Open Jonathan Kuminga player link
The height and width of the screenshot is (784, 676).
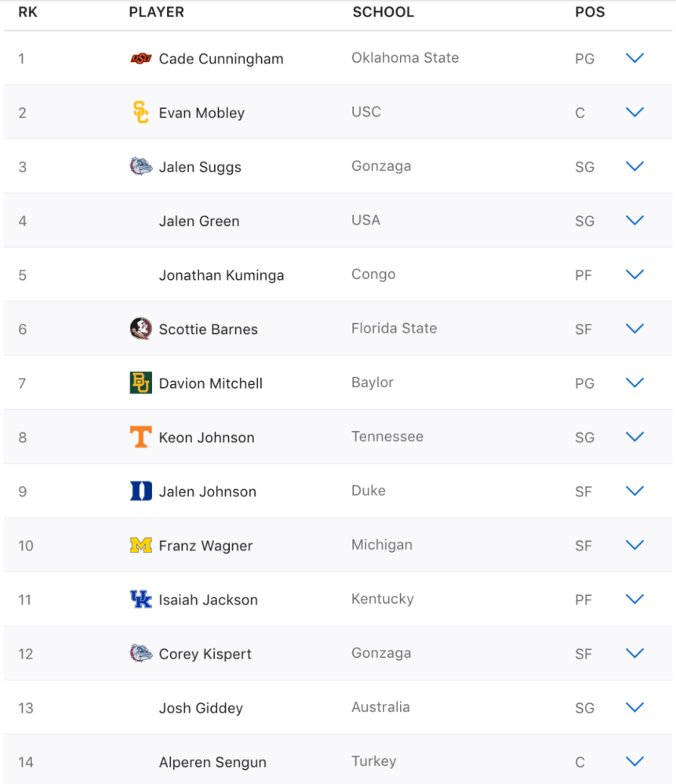pos(221,275)
